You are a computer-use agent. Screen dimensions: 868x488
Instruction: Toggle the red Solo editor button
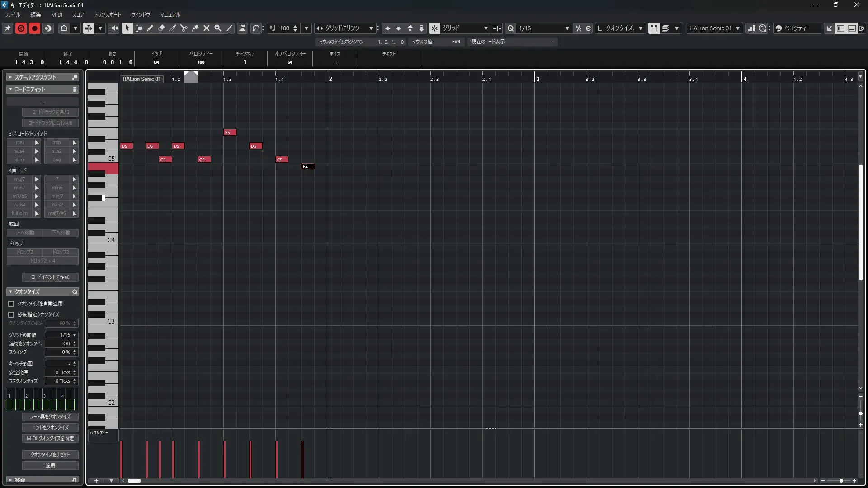21,28
